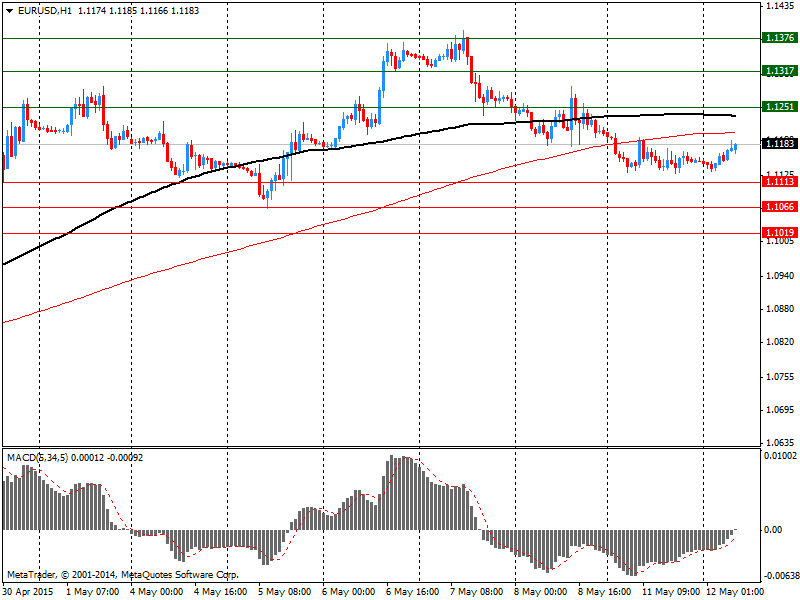Click the 6 May 00:00 time label
This screenshot has width=800, height=600.
pyautogui.click(x=349, y=592)
